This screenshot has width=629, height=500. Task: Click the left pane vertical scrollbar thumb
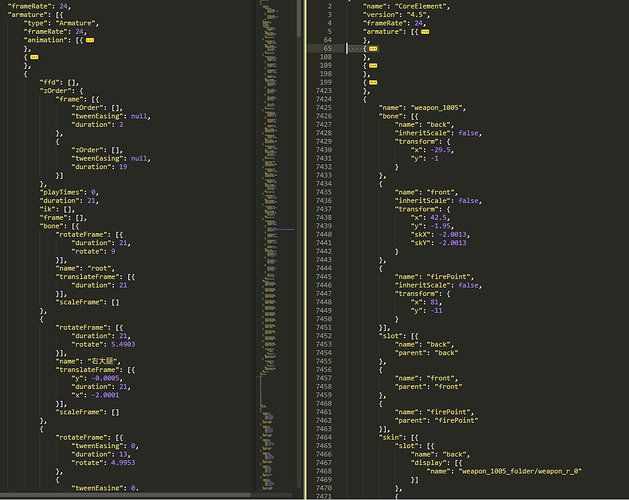[299, 18]
